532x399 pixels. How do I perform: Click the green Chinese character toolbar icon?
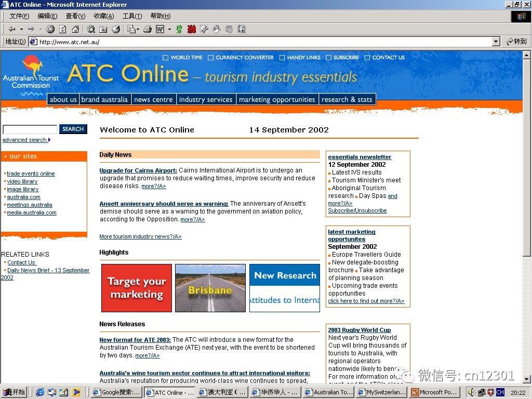(x=179, y=30)
